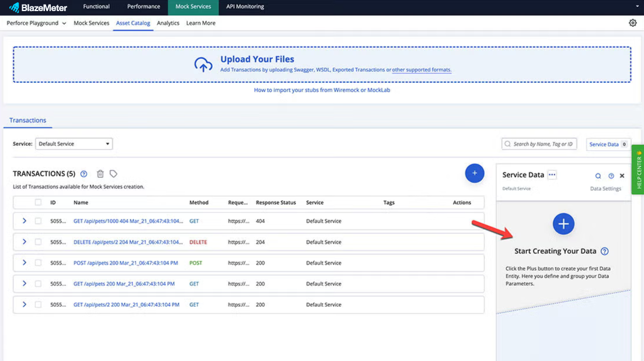
Task: Select the tag icon next to the trash icon
Action: [113, 173]
